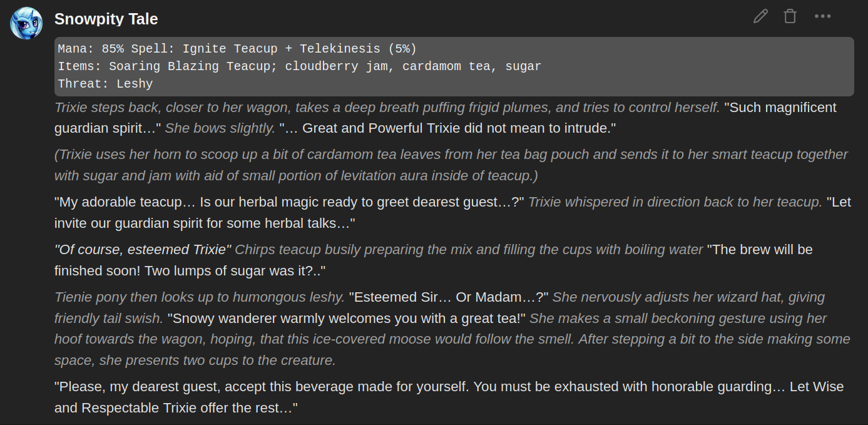Click the "My adorable teacup…" dialogue
Viewport: 868px width, 425px height.
point(290,202)
